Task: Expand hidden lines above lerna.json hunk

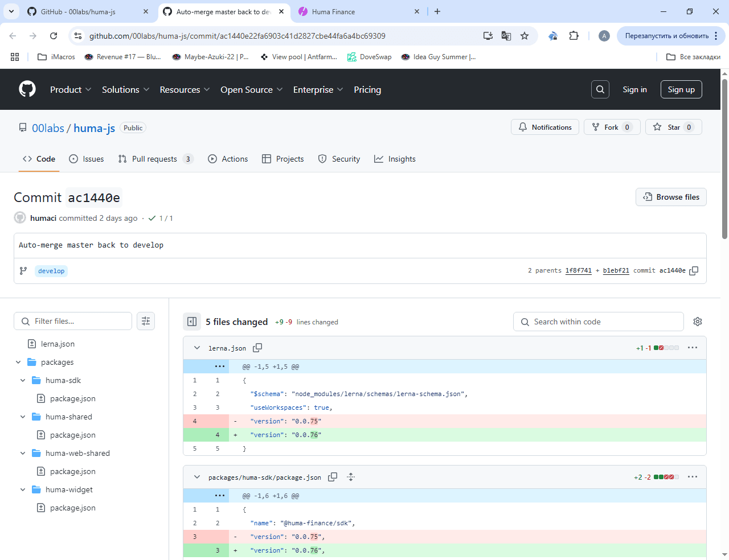Action: coord(220,367)
